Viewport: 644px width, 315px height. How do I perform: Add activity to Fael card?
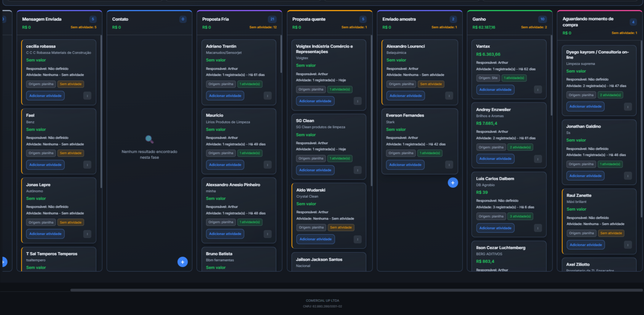point(45,165)
